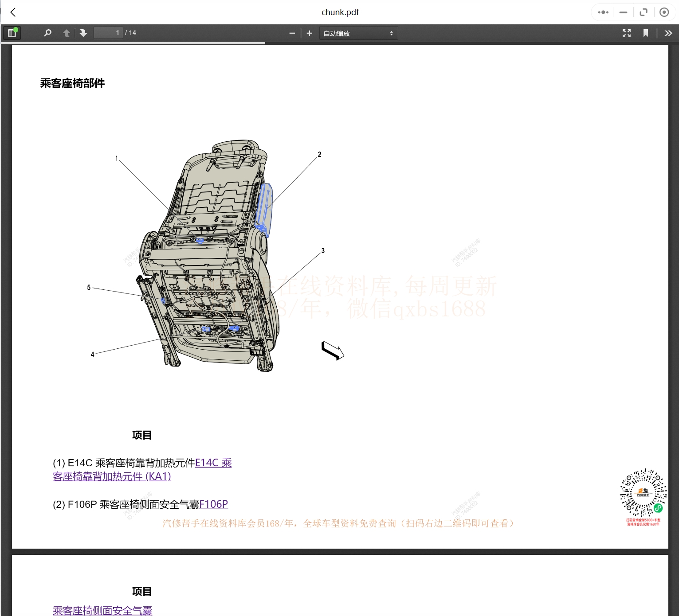
Task: Select the page number input field
Action: tap(108, 32)
